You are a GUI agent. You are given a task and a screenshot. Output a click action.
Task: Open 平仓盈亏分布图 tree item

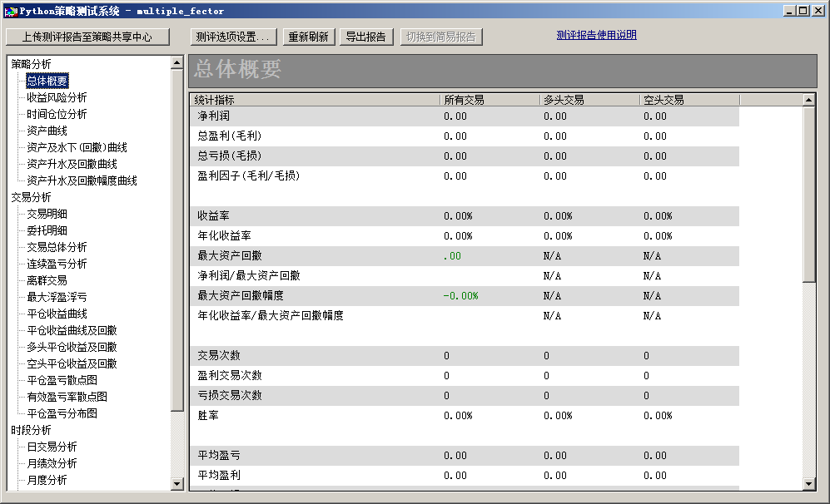coord(62,413)
